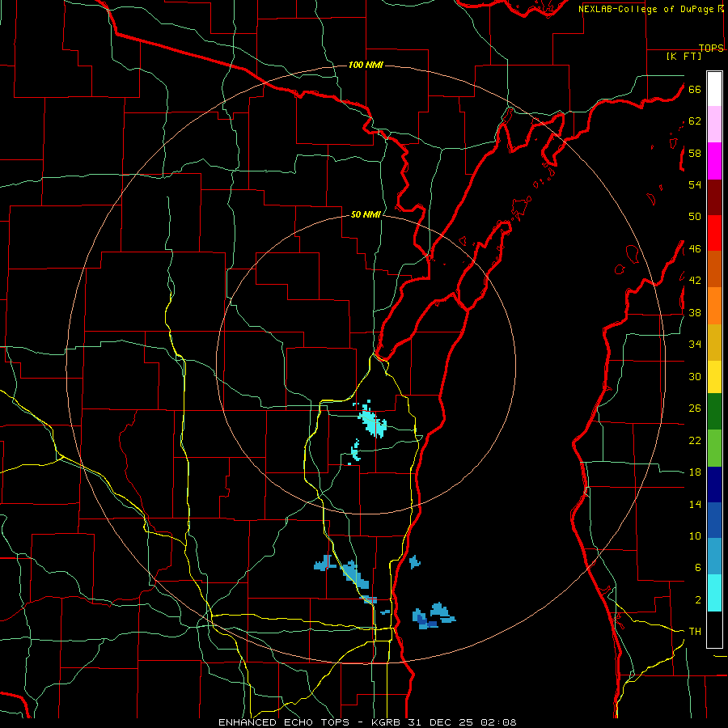728x728 pixels.
Task: Click the legend value 58
Action: 695,153
